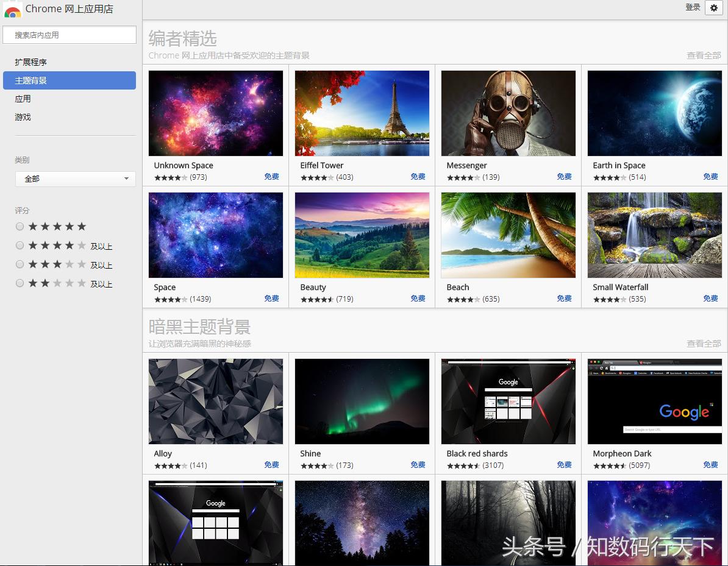Open the Beach theme thumbnail
The image size is (728, 566).
508,235
